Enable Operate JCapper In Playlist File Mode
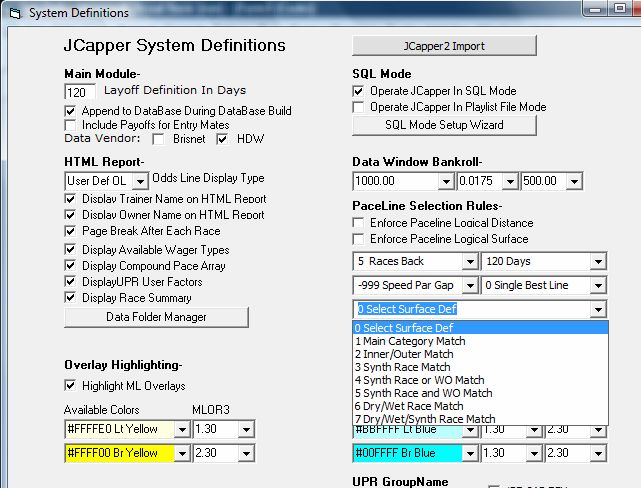641x488 pixels. click(x=358, y=107)
